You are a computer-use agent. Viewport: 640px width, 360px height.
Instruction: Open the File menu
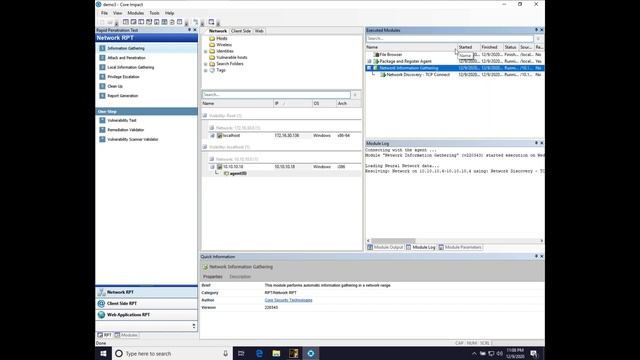[x=104, y=13]
